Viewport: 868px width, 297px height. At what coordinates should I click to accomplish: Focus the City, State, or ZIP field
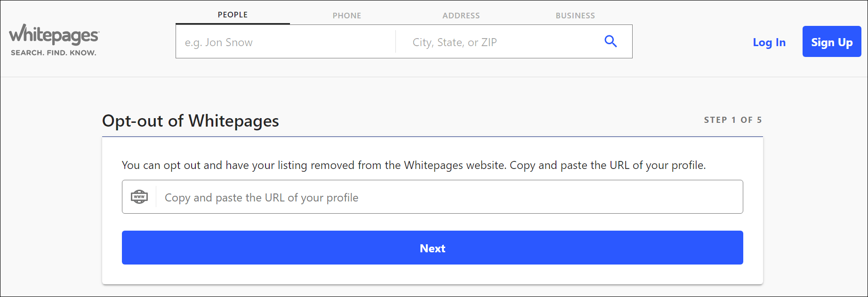(499, 42)
